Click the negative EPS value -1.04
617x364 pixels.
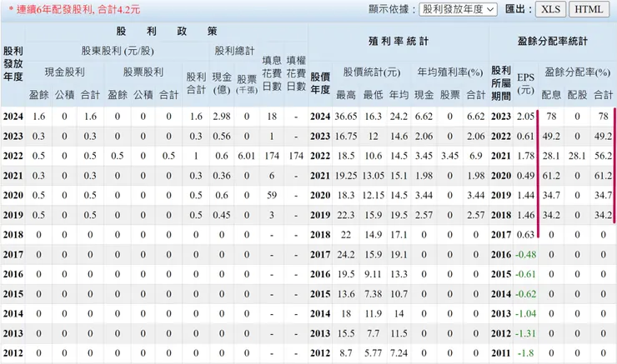tap(526, 313)
